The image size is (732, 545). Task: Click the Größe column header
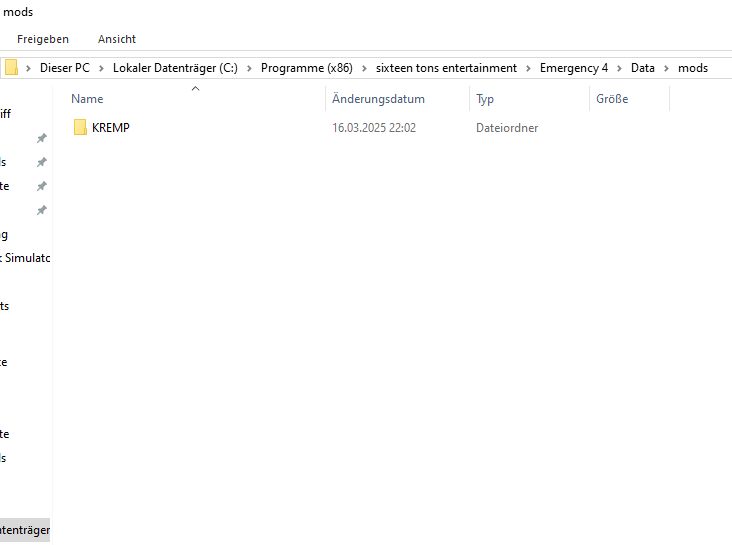[612, 99]
